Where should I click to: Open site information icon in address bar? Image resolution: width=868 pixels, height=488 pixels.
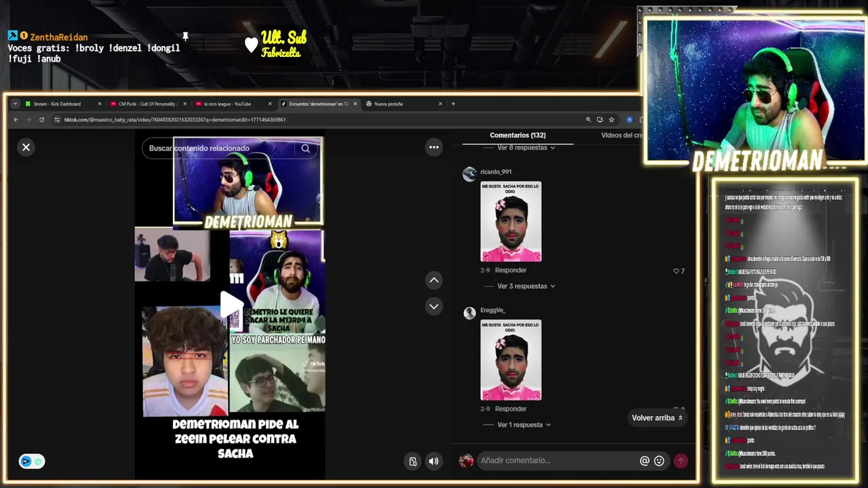click(x=57, y=120)
